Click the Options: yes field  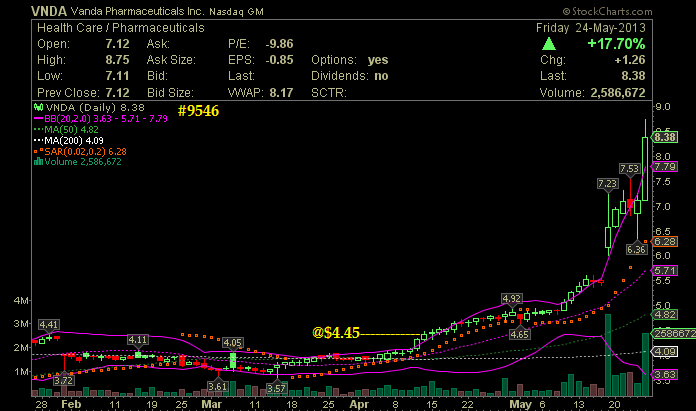[x=349, y=60]
